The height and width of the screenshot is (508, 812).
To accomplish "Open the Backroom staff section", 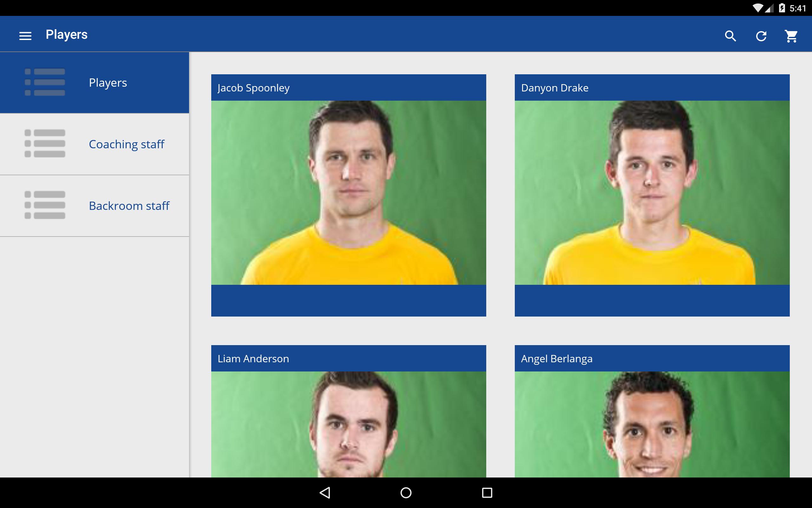I will point(94,206).
